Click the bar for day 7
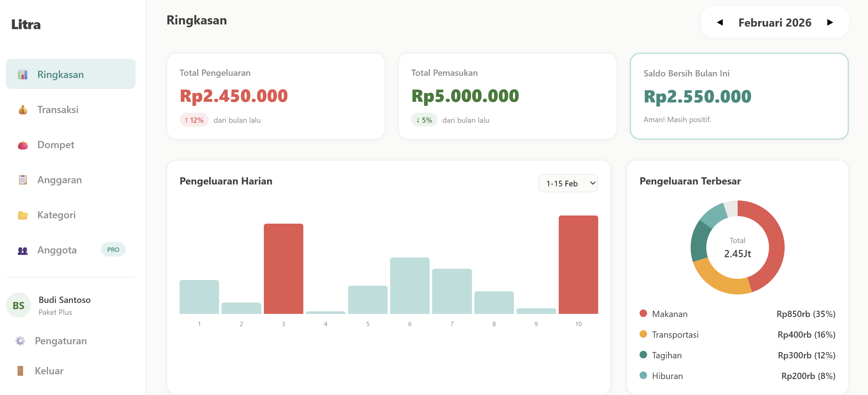Image resolution: width=868 pixels, height=395 pixels. pos(452,291)
